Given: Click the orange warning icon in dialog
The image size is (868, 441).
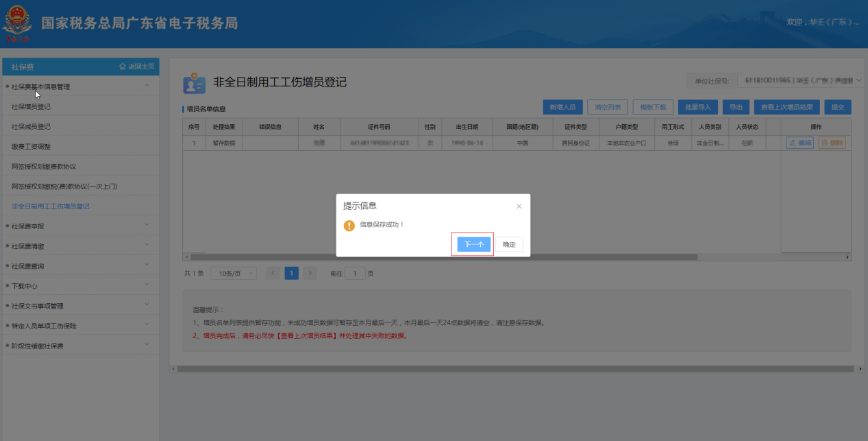Looking at the screenshot, I should 349,225.
